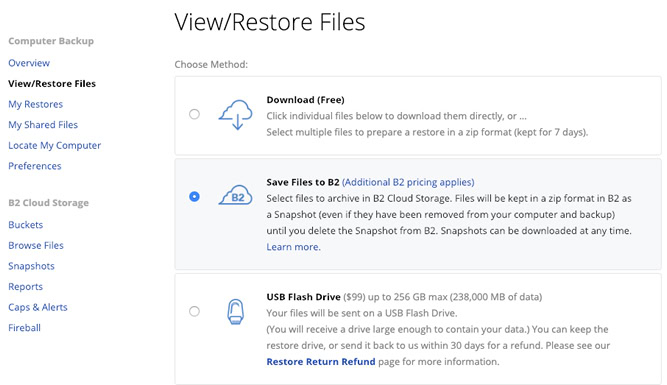Click the Learn more link
Screen dimensions: 667x385
294,247
